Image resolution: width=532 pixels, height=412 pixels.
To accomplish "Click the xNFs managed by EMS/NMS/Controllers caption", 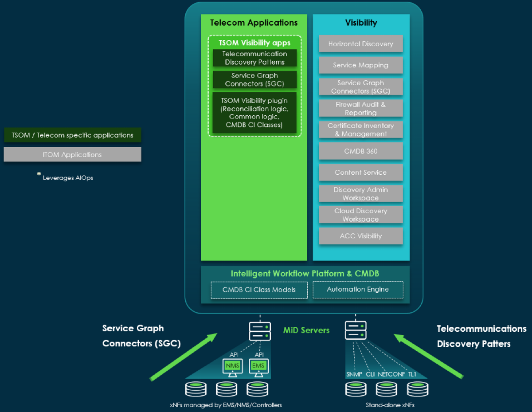I will pyautogui.click(x=226, y=405).
